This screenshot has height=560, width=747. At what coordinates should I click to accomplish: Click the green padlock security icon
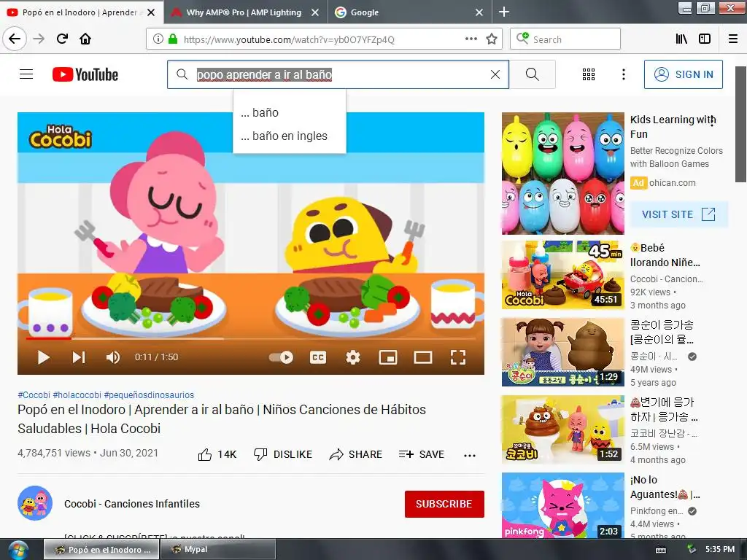coord(173,39)
